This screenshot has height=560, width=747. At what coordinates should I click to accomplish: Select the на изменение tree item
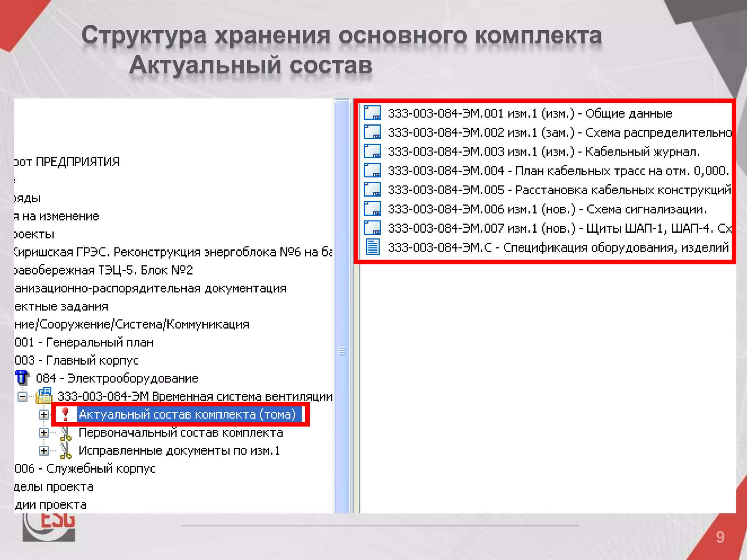click(x=57, y=216)
